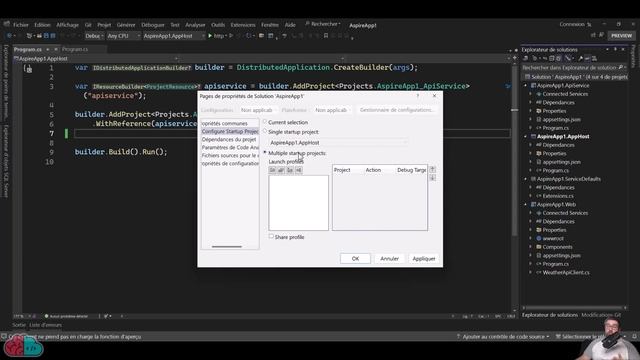This screenshot has width=640, height=360.
Task: Move project down with arrow button
Action: point(432,178)
